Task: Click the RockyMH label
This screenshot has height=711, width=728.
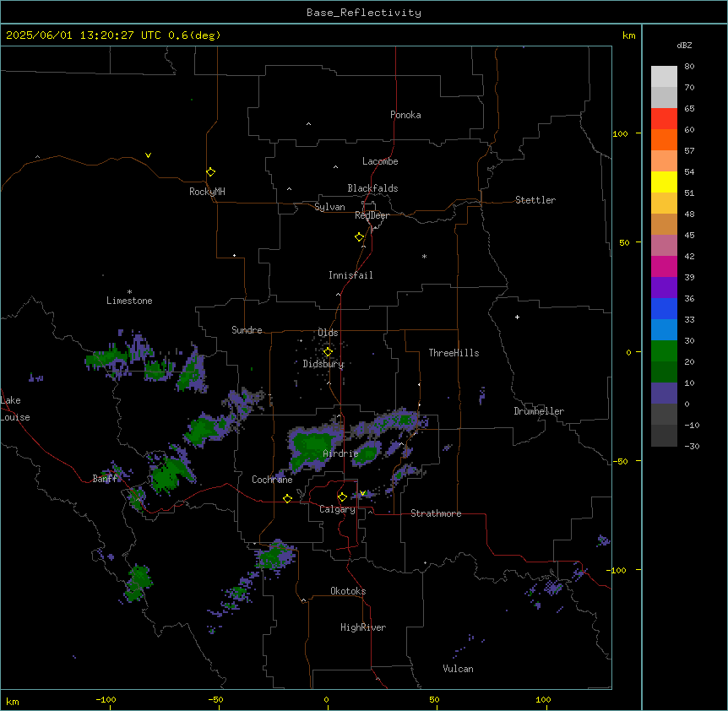Action: pyautogui.click(x=207, y=192)
